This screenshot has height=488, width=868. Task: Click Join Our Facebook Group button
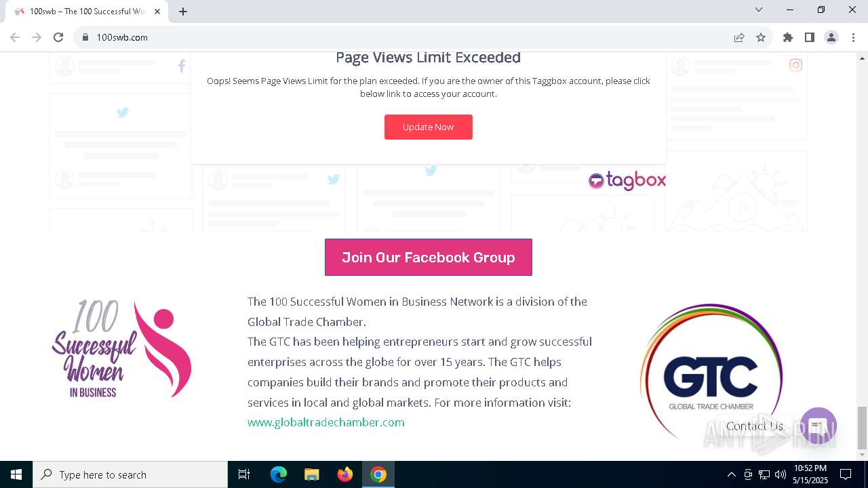click(429, 258)
